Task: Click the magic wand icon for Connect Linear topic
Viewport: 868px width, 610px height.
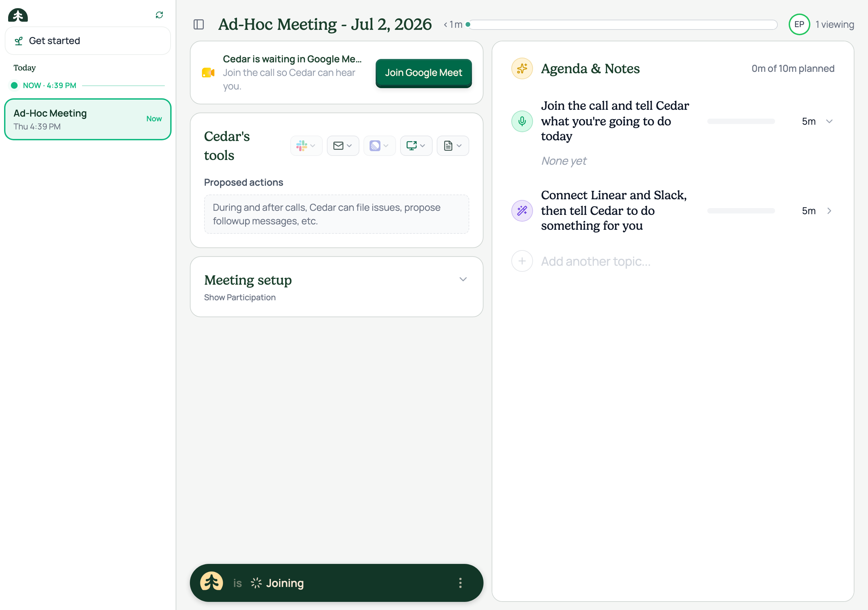Action: 522,211
